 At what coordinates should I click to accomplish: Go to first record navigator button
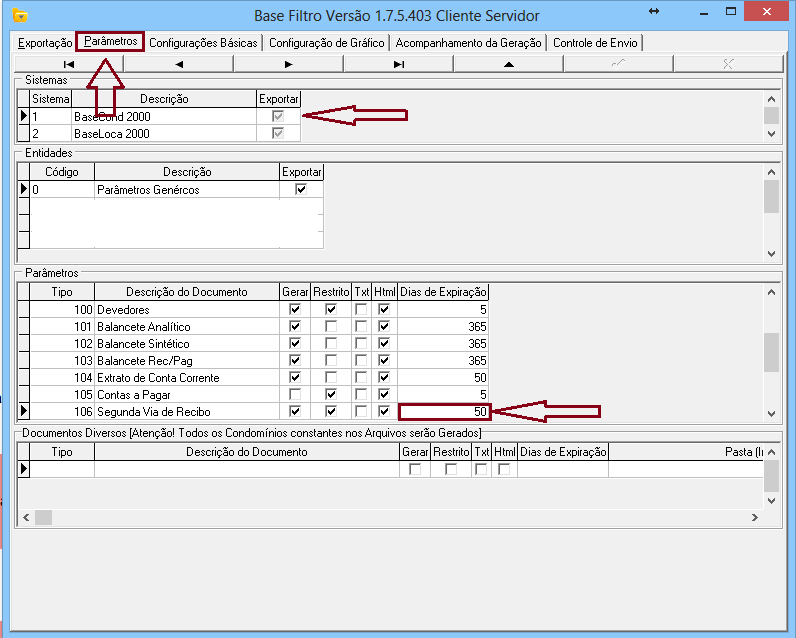68,64
